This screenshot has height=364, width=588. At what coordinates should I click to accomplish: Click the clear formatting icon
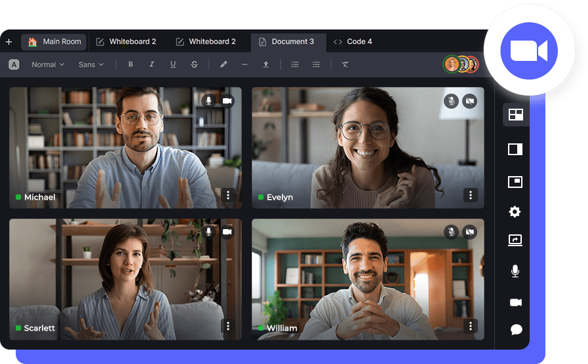click(x=345, y=64)
